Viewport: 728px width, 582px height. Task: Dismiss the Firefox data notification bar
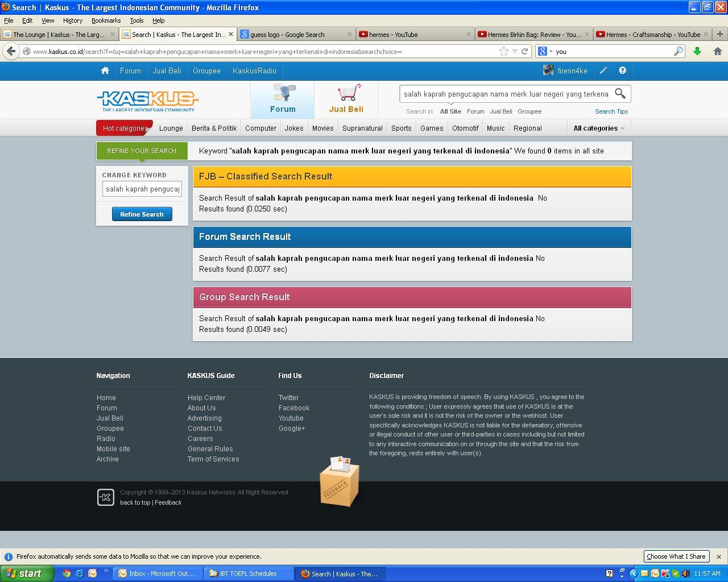pos(718,556)
